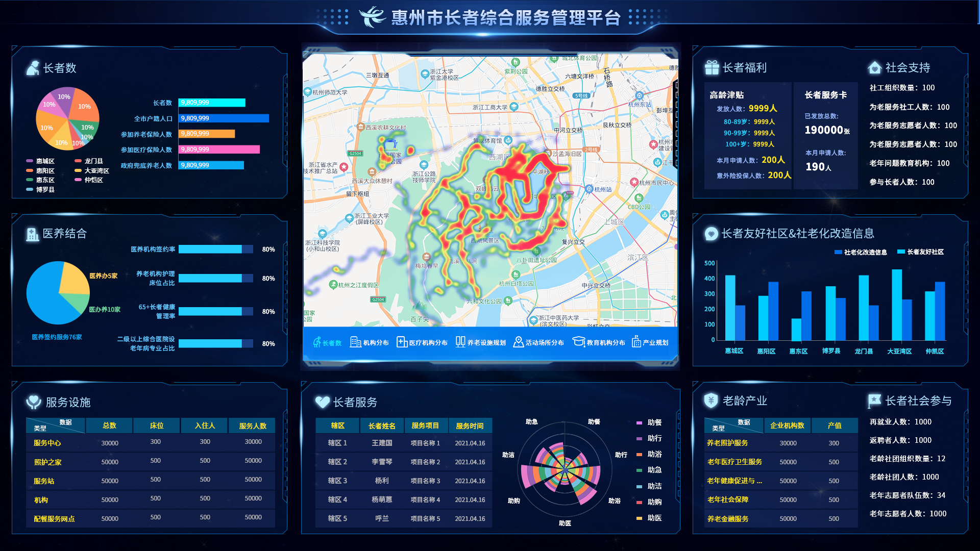Click the 长者社会参与 star flag icon

874,401
